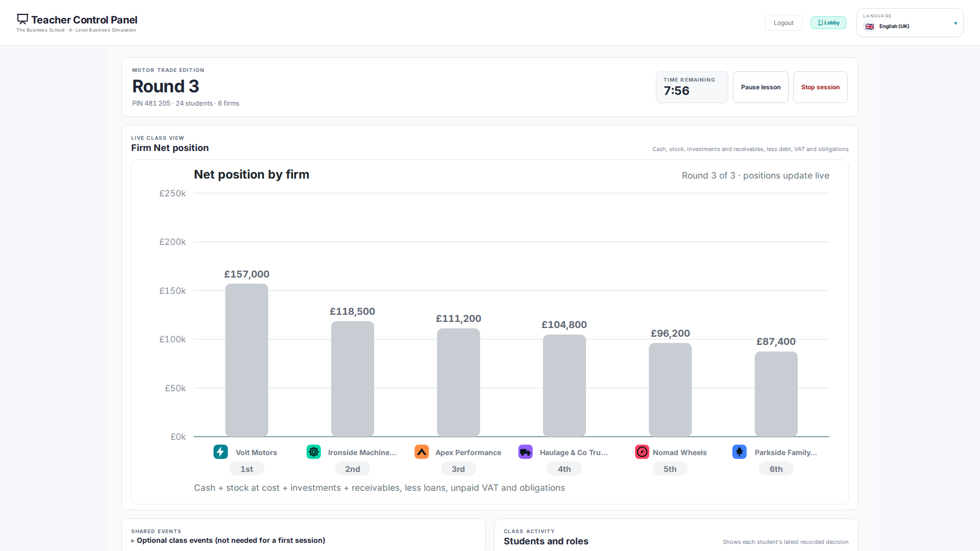The image size is (980, 551).
Task: Click the Volt Motors firm name
Action: (x=256, y=453)
